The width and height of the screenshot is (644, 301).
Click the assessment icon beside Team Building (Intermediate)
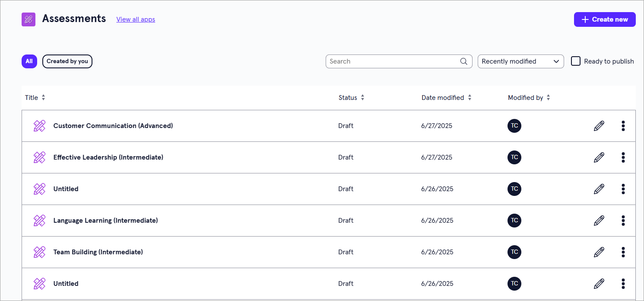pyautogui.click(x=39, y=252)
